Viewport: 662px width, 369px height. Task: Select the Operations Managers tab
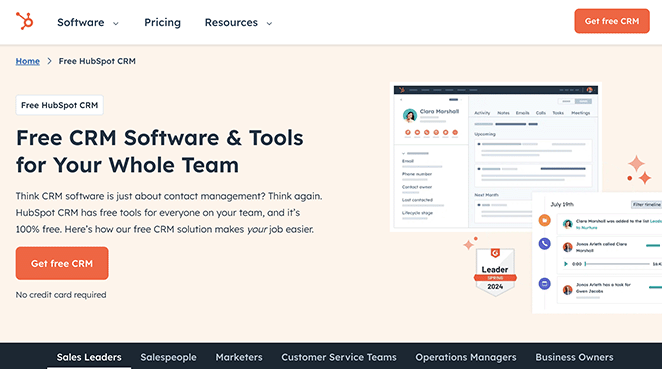tap(466, 357)
